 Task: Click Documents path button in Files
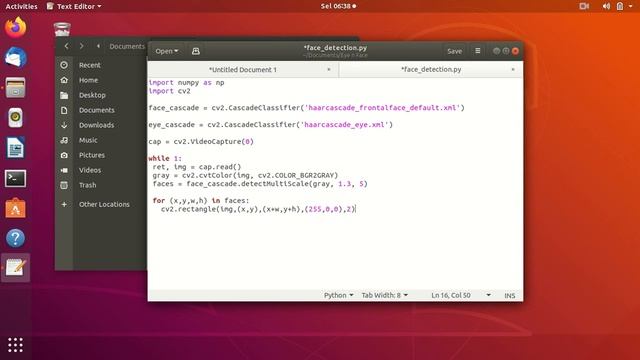coord(127,46)
